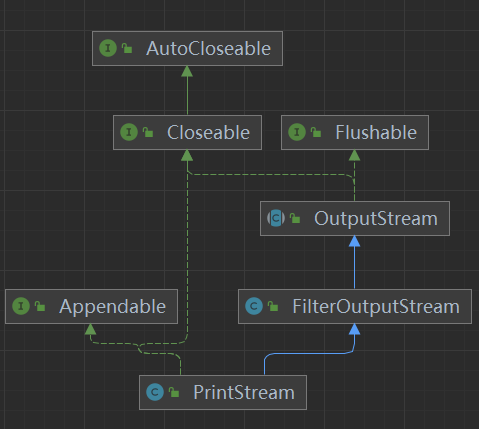The height and width of the screenshot is (429, 479).
Task: Select the OutputStream node label
Action: (376, 218)
